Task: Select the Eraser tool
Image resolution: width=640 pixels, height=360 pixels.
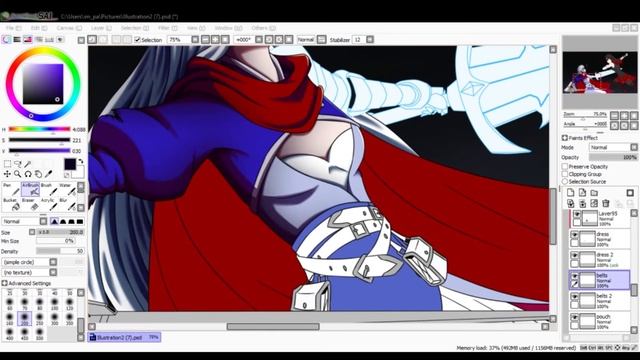Action: tap(30, 204)
